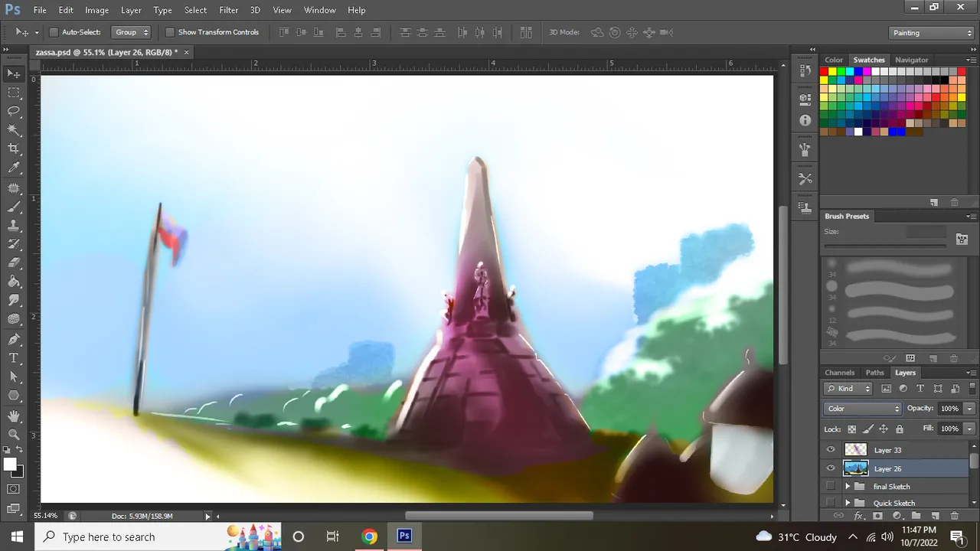Screen dimensions: 980x551
Task: Switch to the Color panel tab
Action: [x=834, y=60]
